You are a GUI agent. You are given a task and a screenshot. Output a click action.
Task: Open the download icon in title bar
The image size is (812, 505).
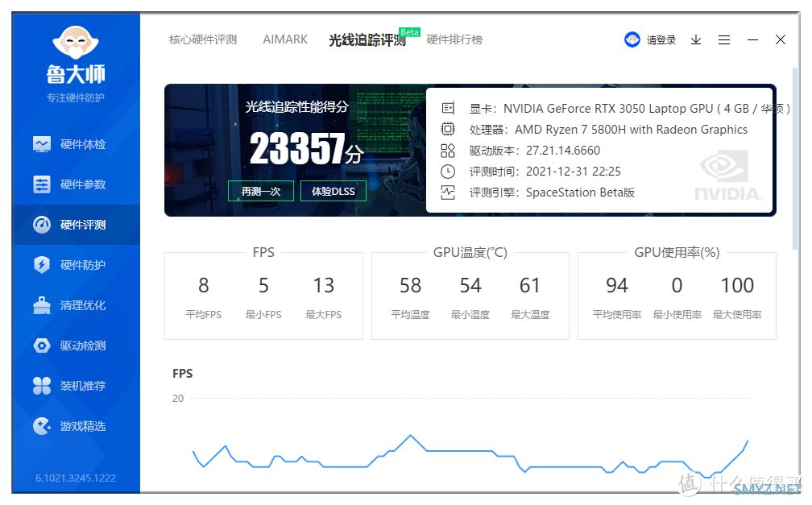[696, 40]
